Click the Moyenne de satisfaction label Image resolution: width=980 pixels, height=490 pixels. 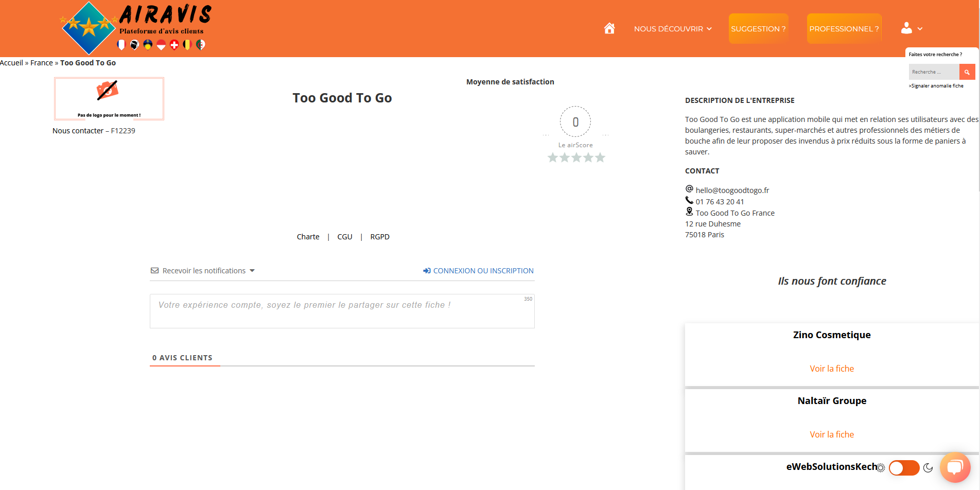[x=510, y=82]
